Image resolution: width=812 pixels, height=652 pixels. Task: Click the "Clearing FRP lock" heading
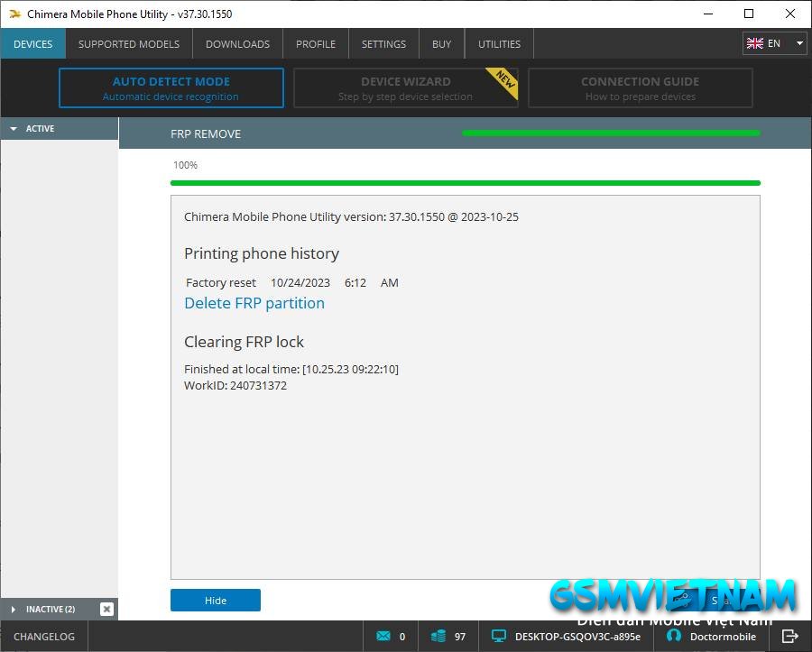click(x=244, y=342)
